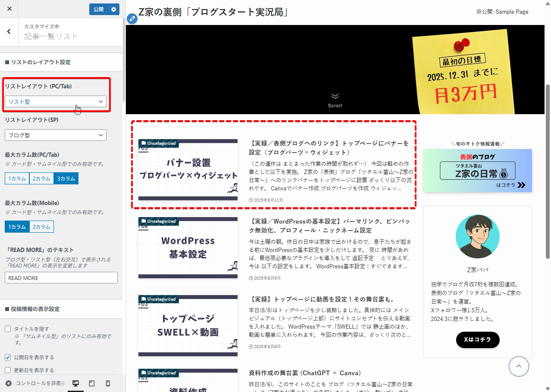Click Uncategorized tag on WordPress 基本設定 post
This screenshot has width=551, height=392.
[158, 221]
